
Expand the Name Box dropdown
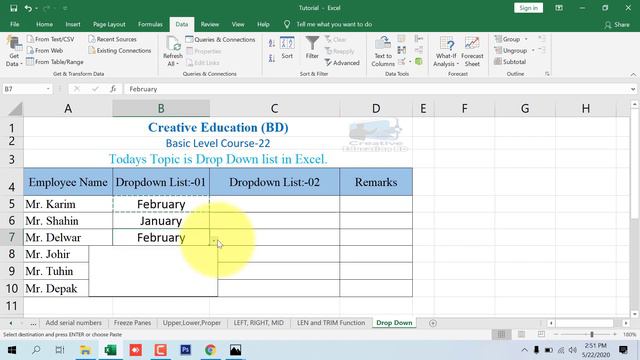(x=48, y=89)
